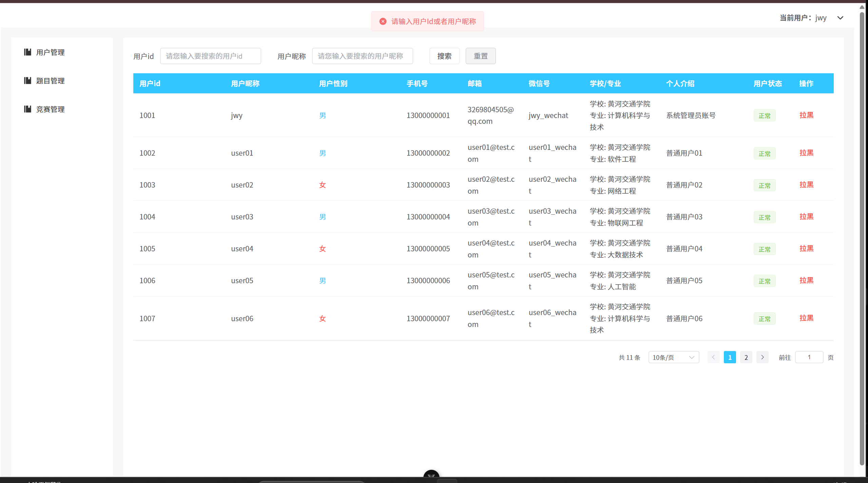The width and height of the screenshot is (868, 483).
Task: Open 题目管理 menu item
Action: (50, 81)
